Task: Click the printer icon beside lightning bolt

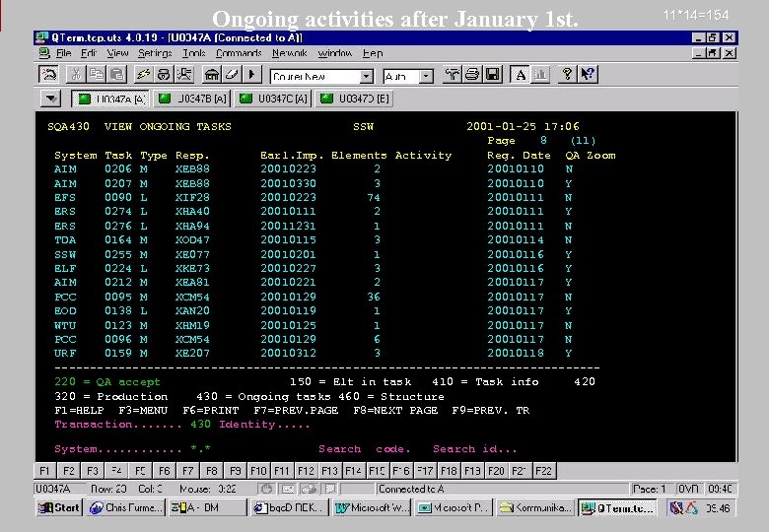Action: coord(164,75)
